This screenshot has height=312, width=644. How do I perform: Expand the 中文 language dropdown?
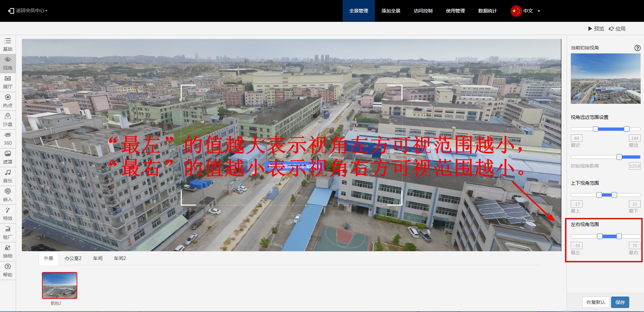(x=526, y=11)
